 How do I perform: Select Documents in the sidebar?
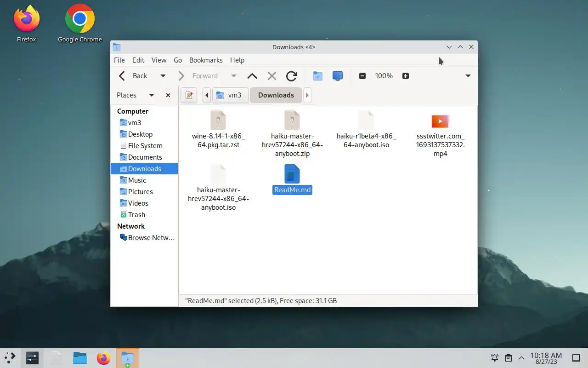144,157
